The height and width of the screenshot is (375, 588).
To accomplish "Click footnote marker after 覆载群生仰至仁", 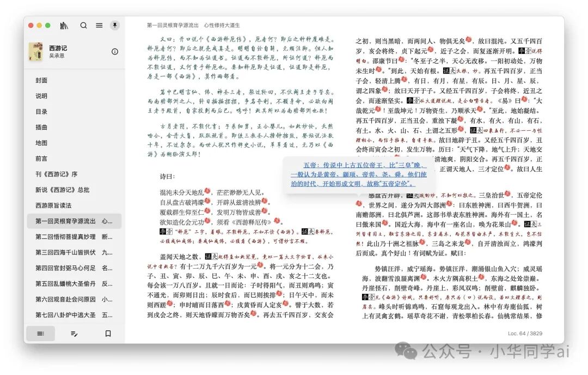I will (207, 210).
